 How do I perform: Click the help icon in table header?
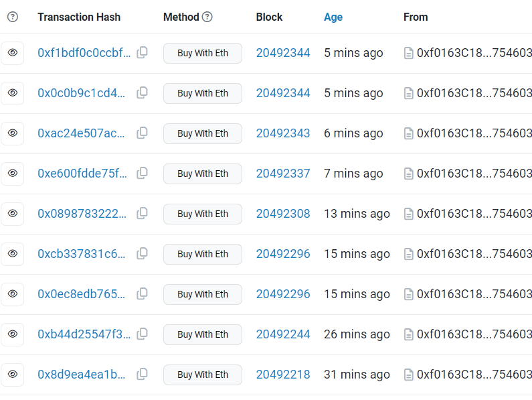pyautogui.click(x=12, y=17)
